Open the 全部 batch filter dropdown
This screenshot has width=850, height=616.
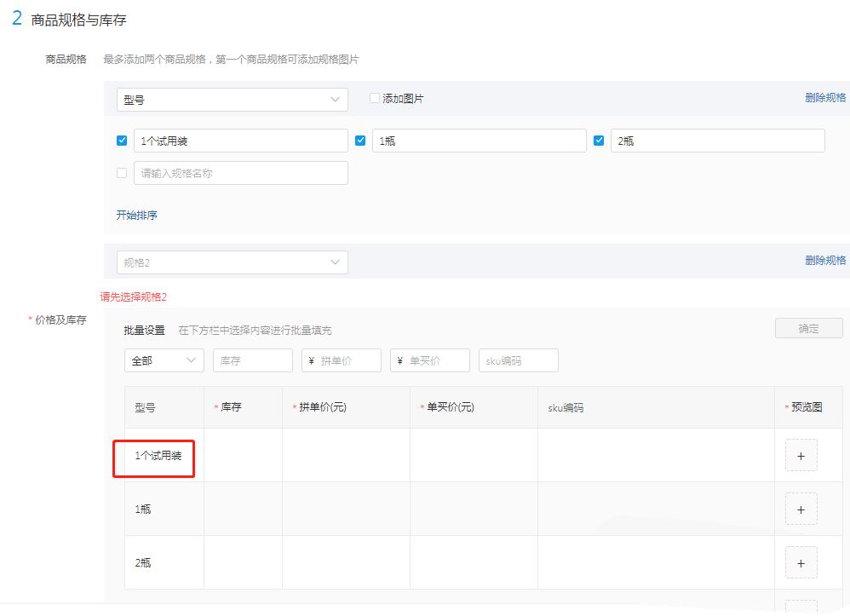(164, 360)
